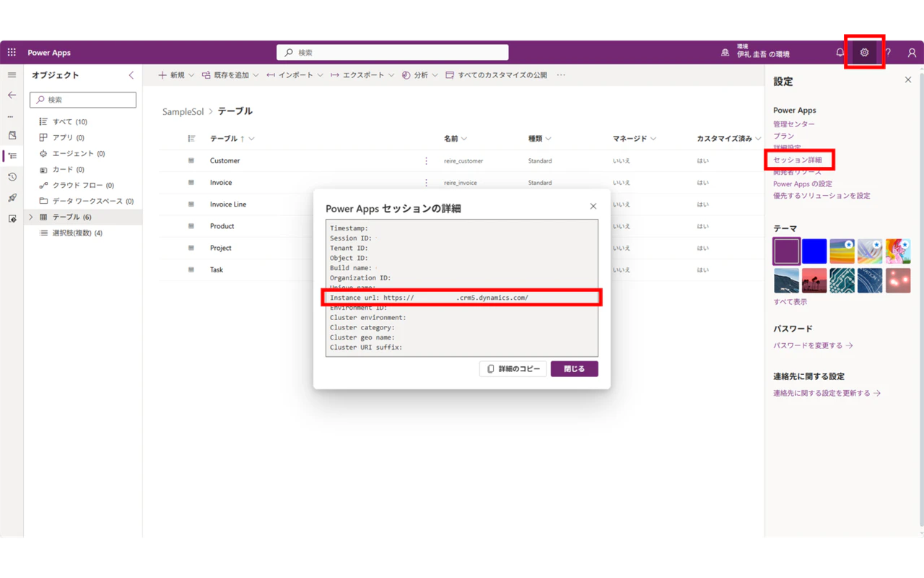The height and width of the screenshot is (578, 924).
Task: Click the bottom left rail icon below the rocket
Action: [x=12, y=218]
